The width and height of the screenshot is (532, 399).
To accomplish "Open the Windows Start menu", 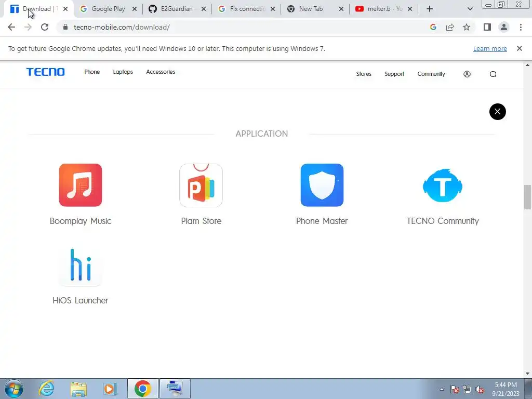I will pyautogui.click(x=14, y=389).
